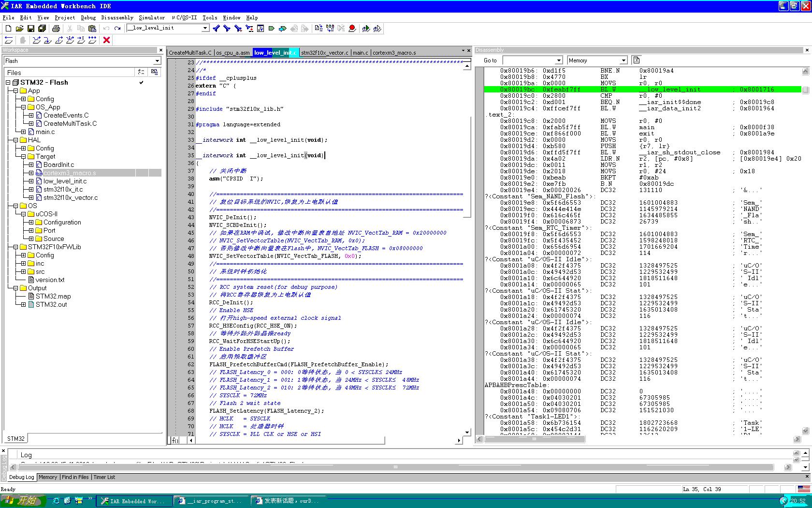
Task: Click the Step Out icon
Action: click(x=59, y=40)
